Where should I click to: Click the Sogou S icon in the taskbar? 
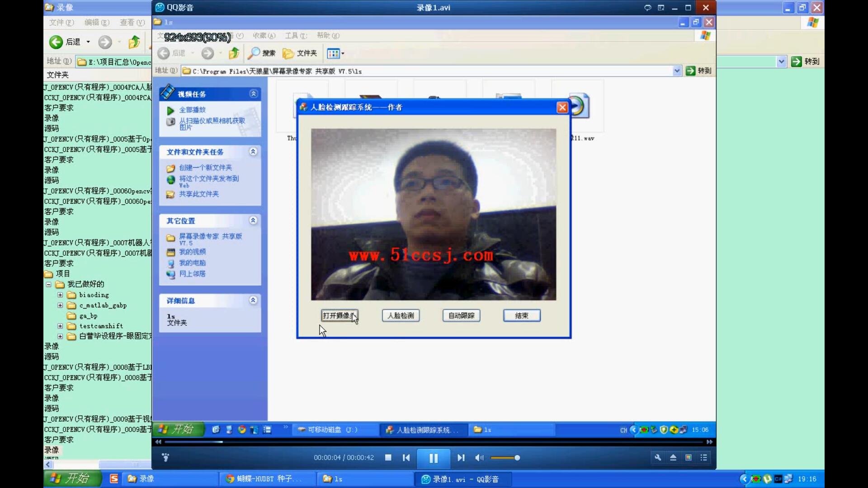pyautogui.click(x=114, y=479)
